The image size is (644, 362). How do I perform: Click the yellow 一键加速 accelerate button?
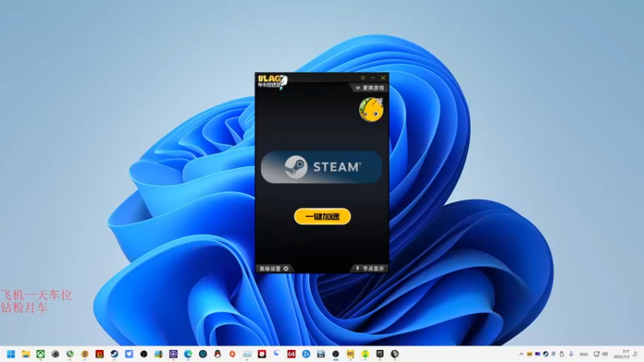pos(323,216)
